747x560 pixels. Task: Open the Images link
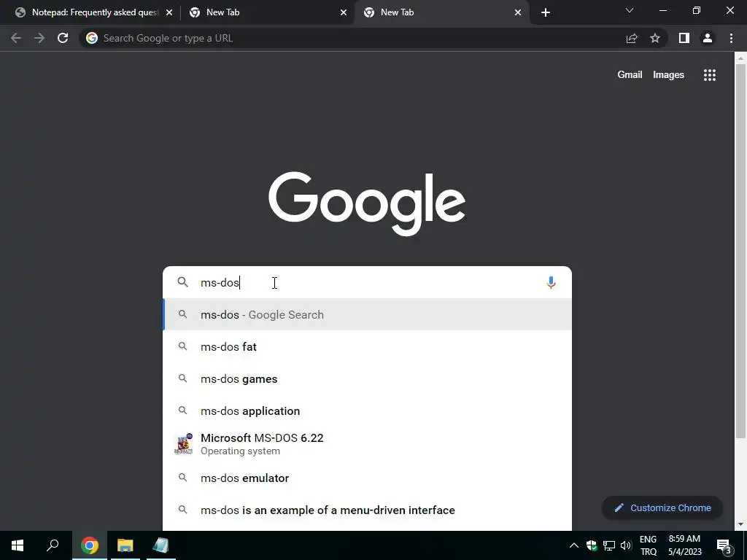pyautogui.click(x=668, y=75)
